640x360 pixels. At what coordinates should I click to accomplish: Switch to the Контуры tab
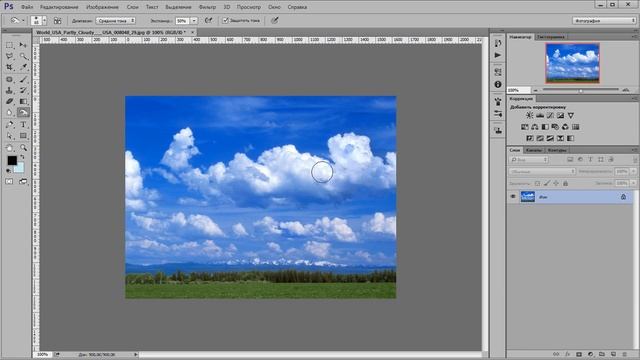[557, 150]
